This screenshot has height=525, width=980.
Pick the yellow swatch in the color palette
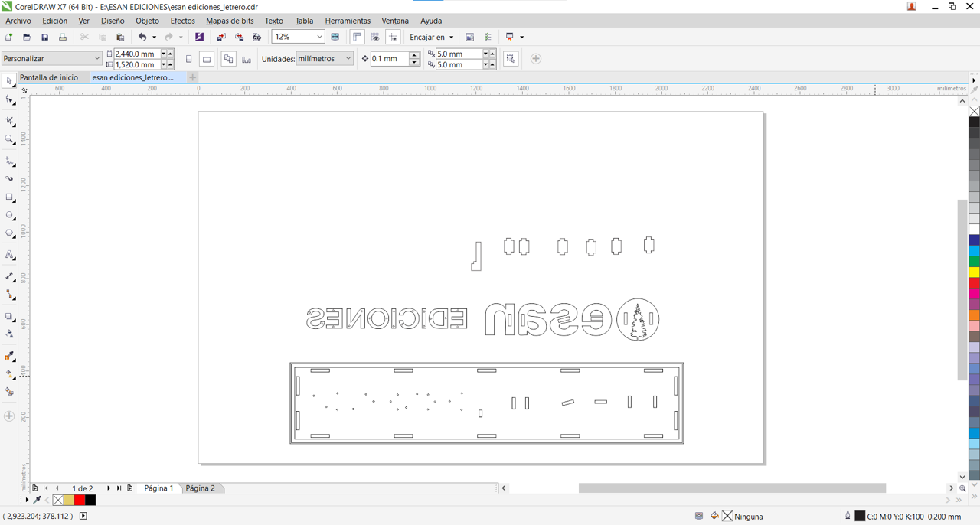pos(974,272)
